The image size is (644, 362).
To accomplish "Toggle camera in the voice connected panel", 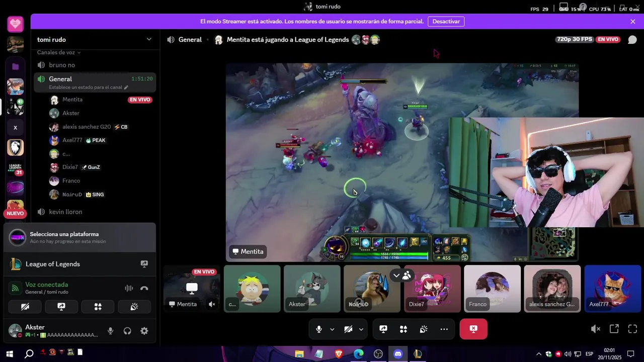I will pyautogui.click(x=25, y=307).
